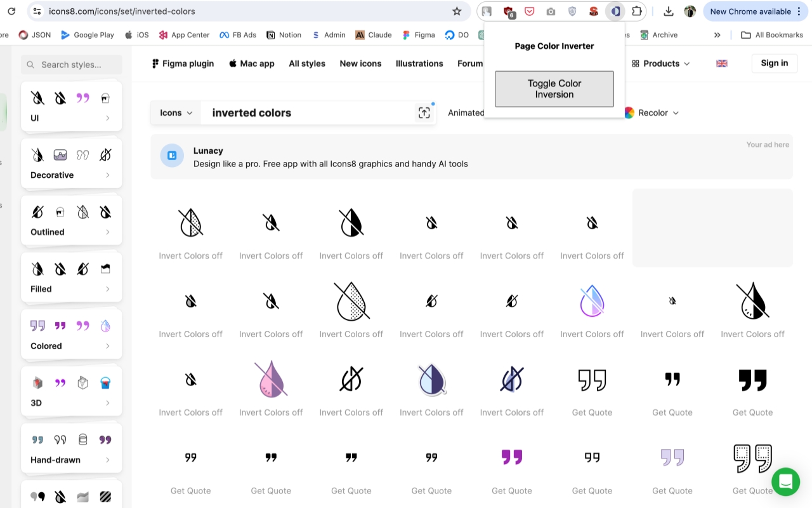Open the Chrome extensions puzzle icon
This screenshot has width=812, height=508.
click(637, 11)
